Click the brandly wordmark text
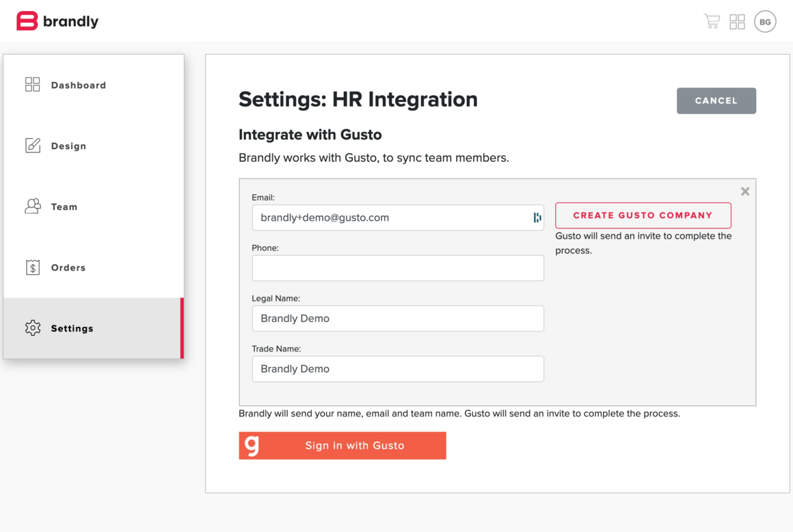 [x=71, y=22]
